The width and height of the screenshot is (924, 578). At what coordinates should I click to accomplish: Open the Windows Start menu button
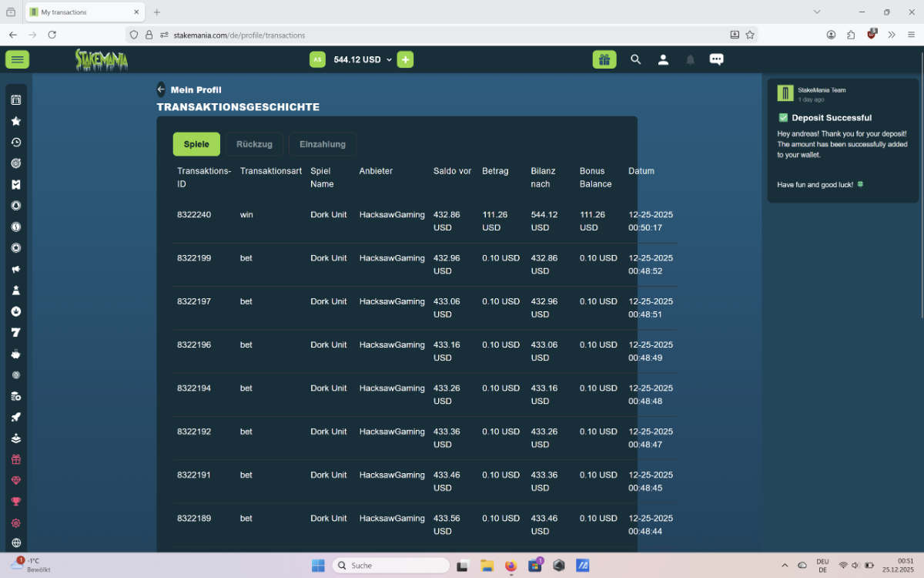318,565
